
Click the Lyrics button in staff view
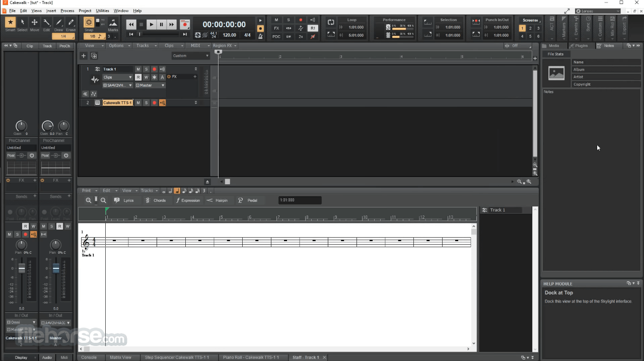[x=124, y=200]
